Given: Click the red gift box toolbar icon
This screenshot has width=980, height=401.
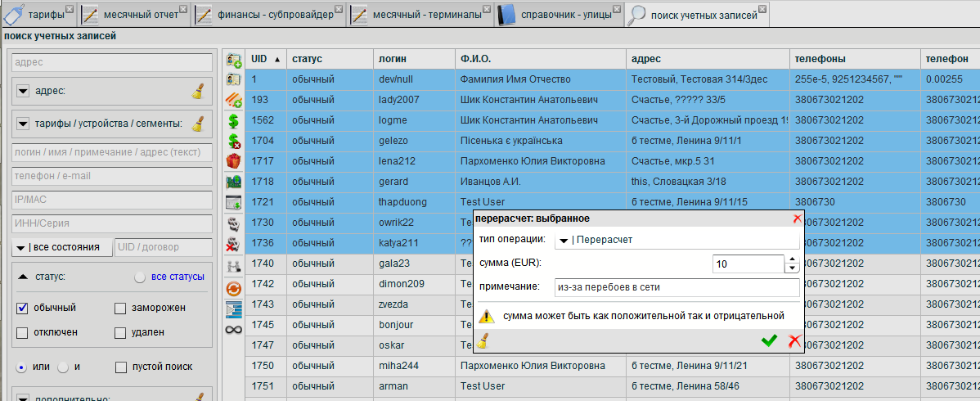Looking at the screenshot, I should tap(234, 161).
